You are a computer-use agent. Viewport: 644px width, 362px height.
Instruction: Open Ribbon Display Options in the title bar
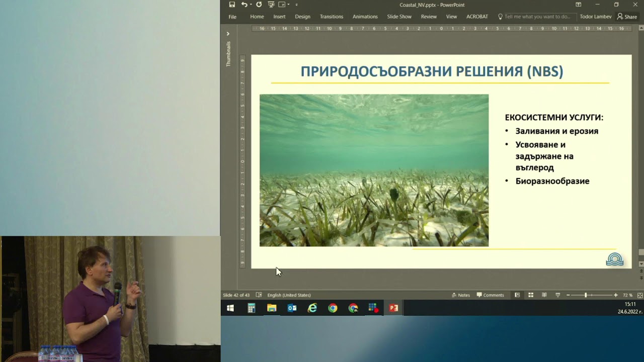click(x=579, y=5)
